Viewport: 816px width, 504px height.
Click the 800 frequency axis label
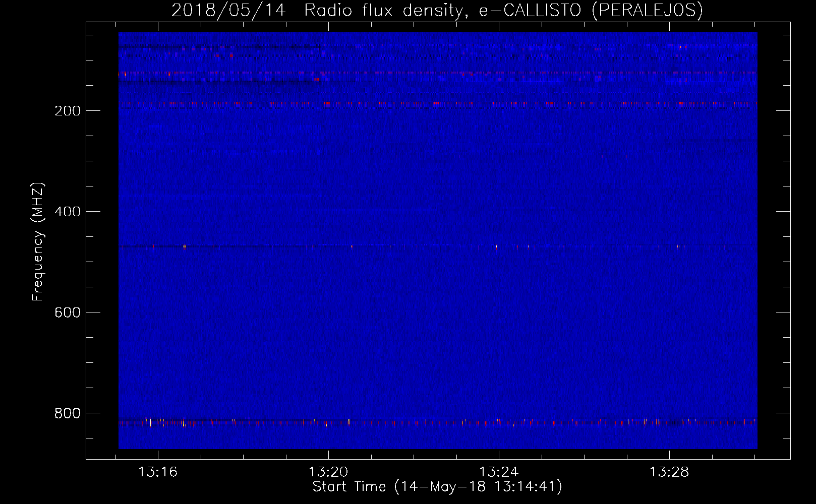pyautogui.click(x=67, y=413)
